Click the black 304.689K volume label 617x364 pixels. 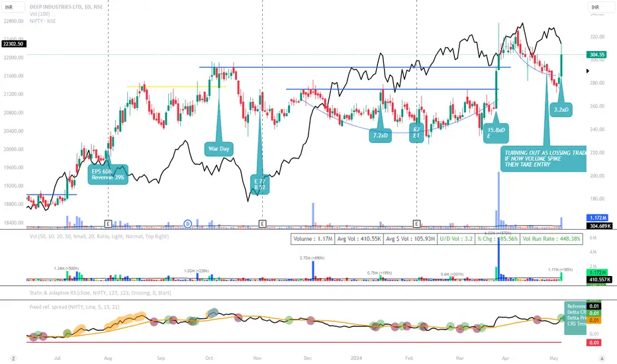pos(599,226)
